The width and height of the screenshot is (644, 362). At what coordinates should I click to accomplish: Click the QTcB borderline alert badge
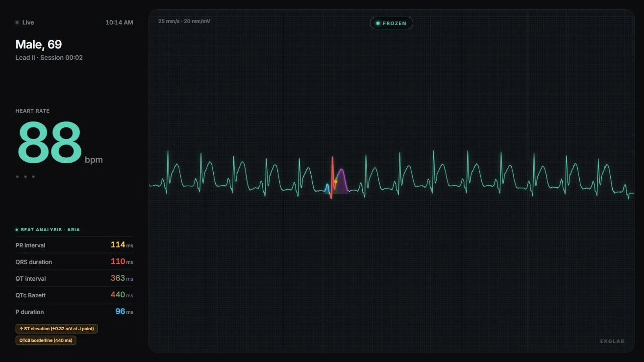point(46,340)
